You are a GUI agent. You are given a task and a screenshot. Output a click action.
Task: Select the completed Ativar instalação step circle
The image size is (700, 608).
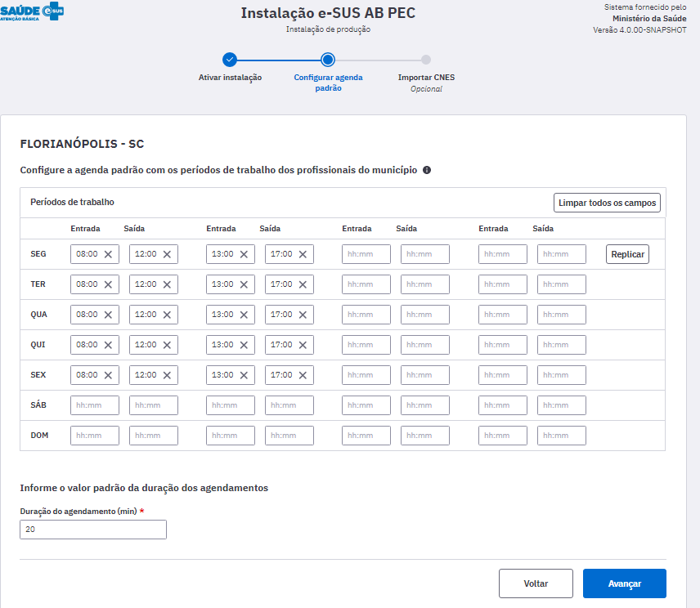tap(230, 60)
